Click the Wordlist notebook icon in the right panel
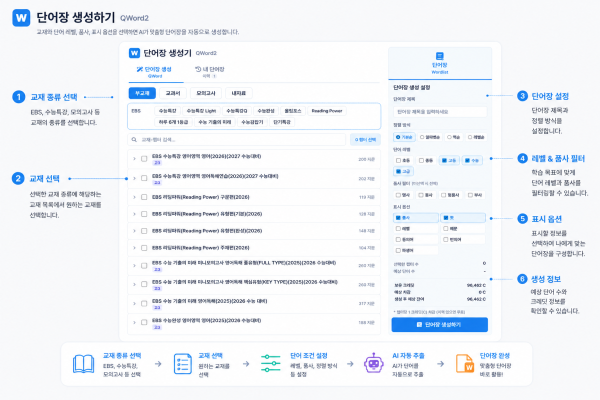This screenshot has width=600, height=400. pyautogui.click(x=440, y=56)
